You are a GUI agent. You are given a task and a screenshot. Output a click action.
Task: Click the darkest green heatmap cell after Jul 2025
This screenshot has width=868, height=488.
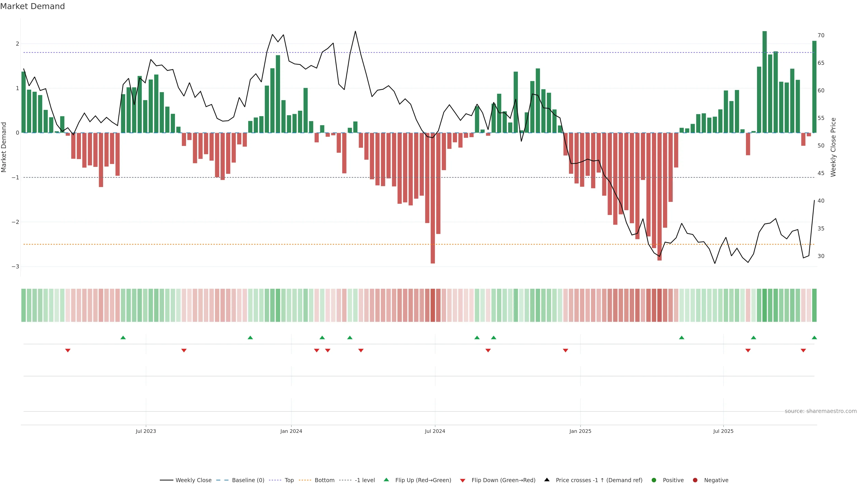click(x=764, y=305)
